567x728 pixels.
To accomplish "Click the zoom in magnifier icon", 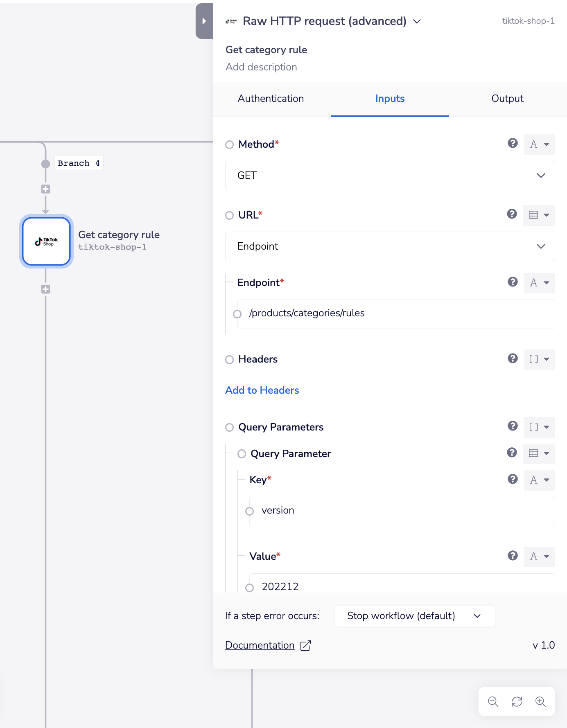I will pos(540,701).
